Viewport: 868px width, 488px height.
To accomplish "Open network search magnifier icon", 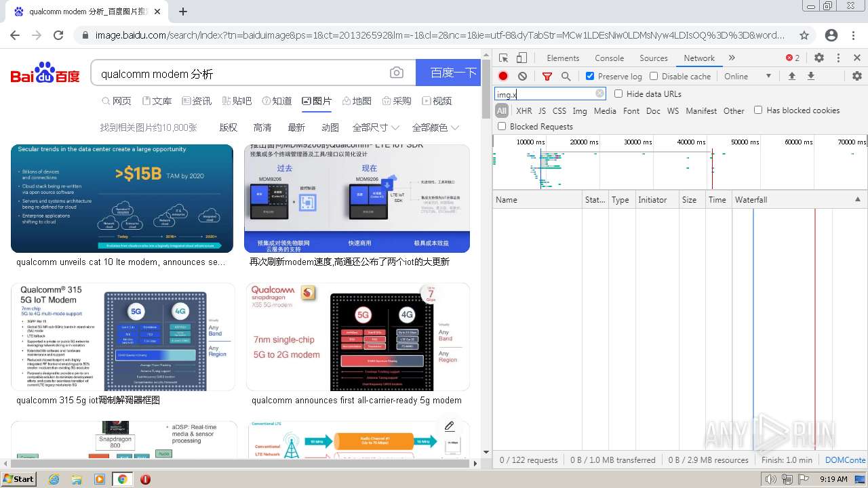I will 566,77.
